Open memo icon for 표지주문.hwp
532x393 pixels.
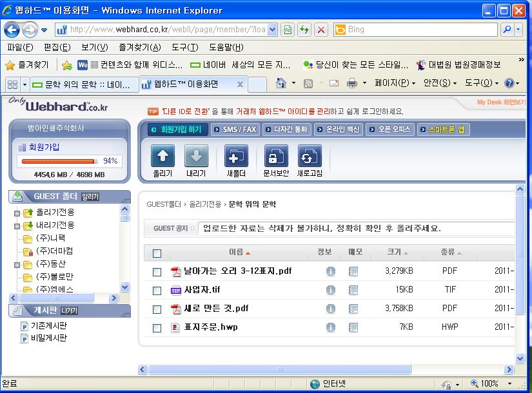pos(353,328)
